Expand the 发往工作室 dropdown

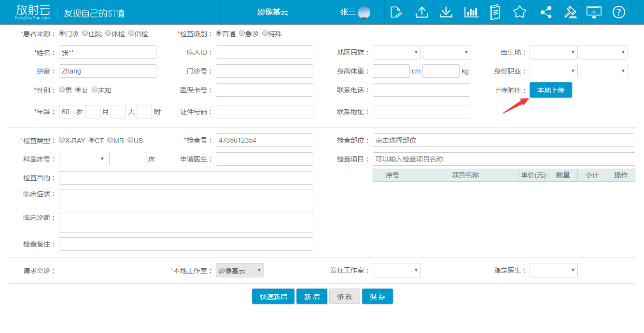point(396,270)
